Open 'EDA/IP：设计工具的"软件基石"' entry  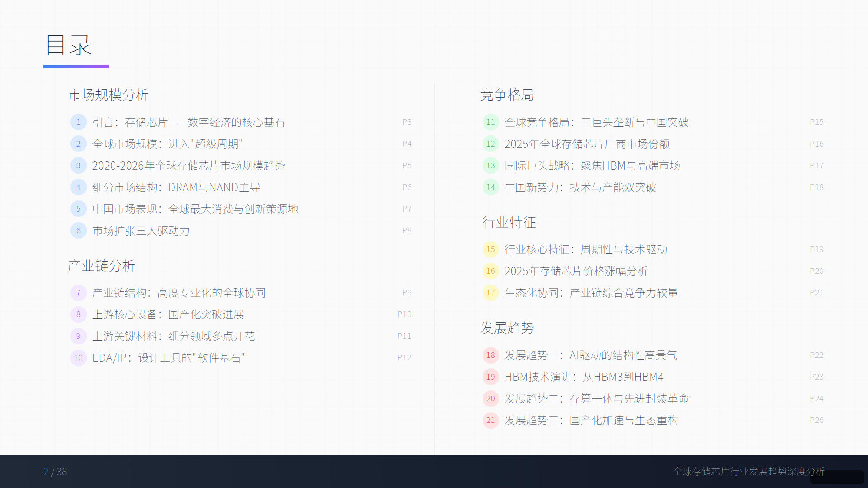(168, 358)
